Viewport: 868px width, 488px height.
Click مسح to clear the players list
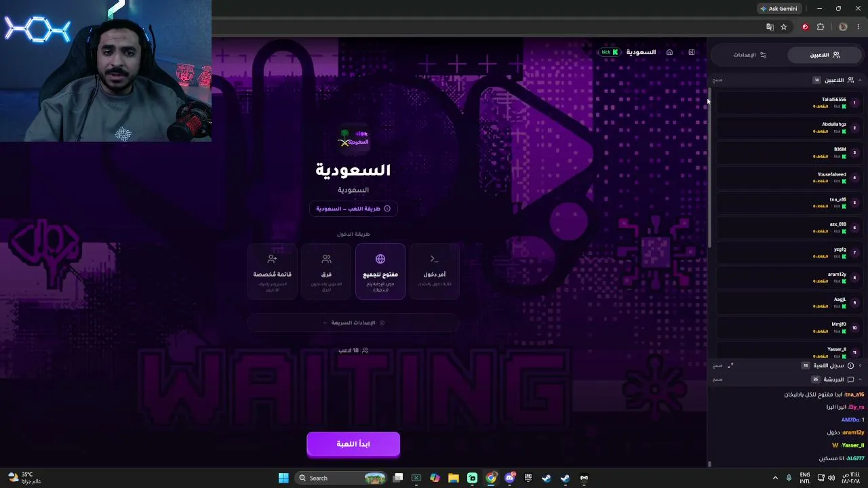[x=717, y=80]
